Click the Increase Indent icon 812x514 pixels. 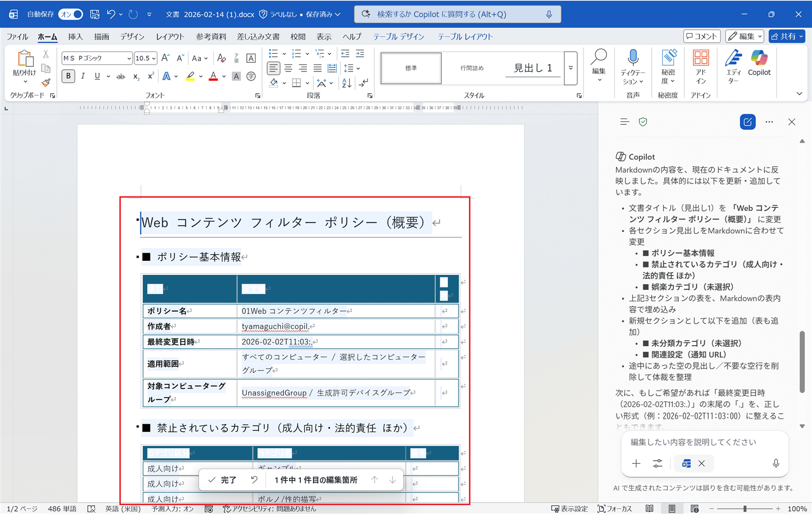tap(360, 54)
